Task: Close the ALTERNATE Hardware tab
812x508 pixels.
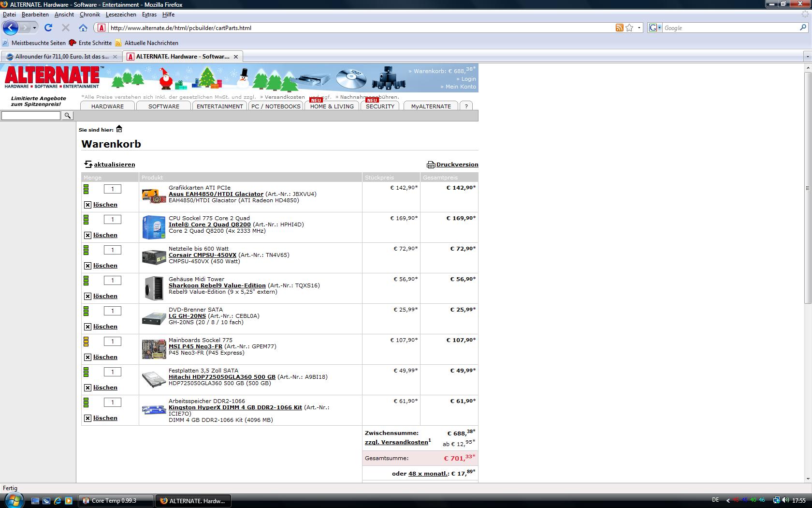Action: [236, 57]
